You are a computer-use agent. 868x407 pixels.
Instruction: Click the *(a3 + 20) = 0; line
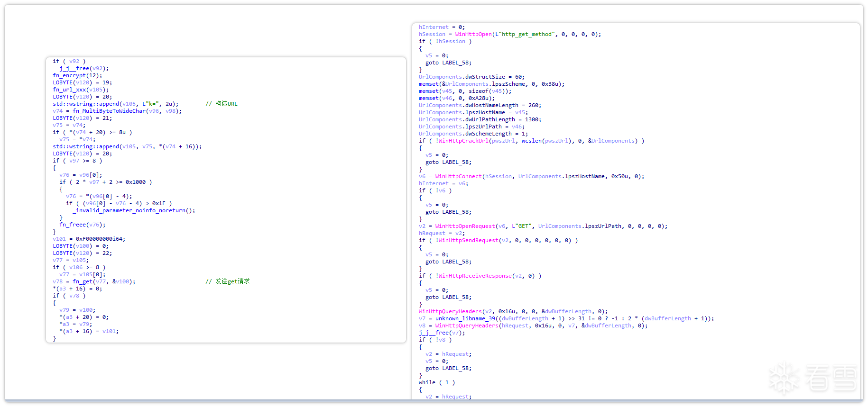click(84, 317)
